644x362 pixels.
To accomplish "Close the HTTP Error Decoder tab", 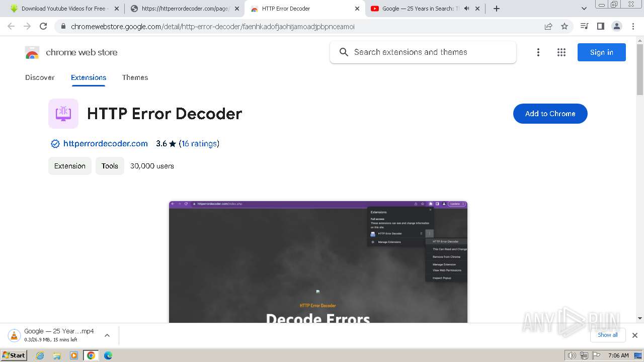I will point(357,9).
